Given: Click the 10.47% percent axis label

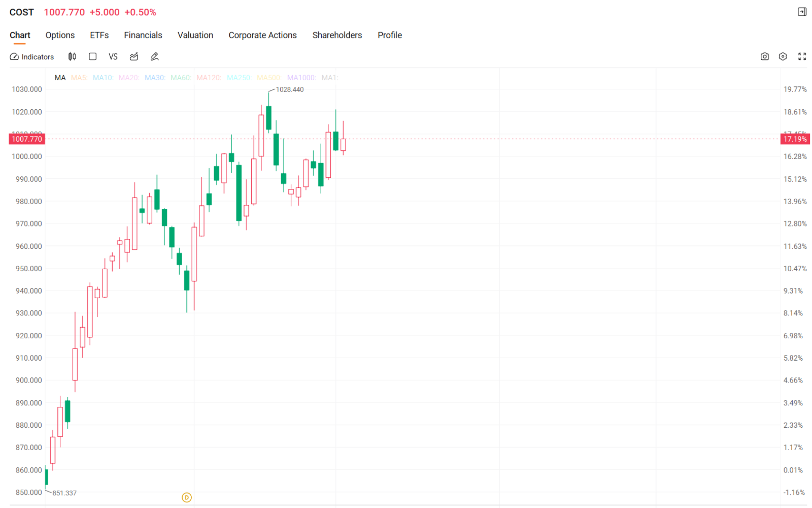Looking at the screenshot, I should click(x=795, y=268).
